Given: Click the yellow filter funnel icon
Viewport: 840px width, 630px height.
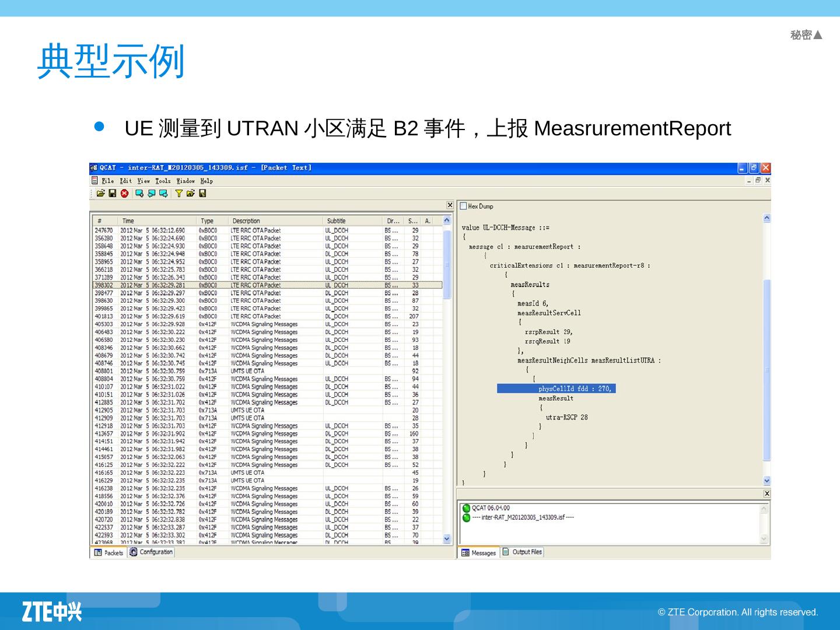Looking at the screenshot, I should 178,194.
